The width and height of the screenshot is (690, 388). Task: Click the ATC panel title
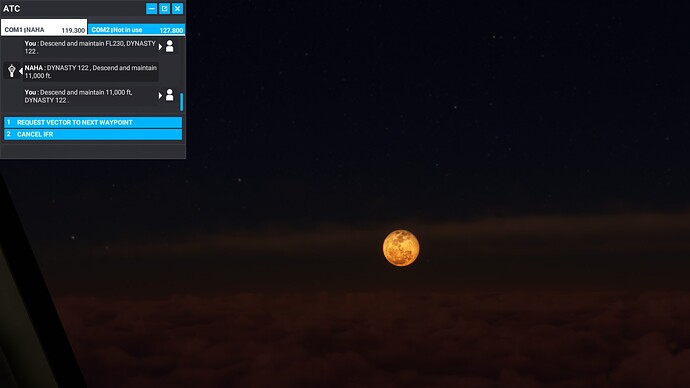[11, 9]
